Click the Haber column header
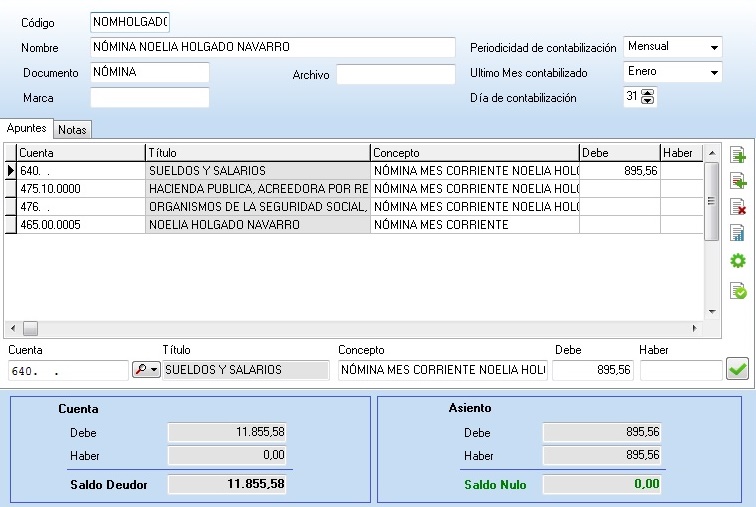756x507 pixels. [681, 153]
